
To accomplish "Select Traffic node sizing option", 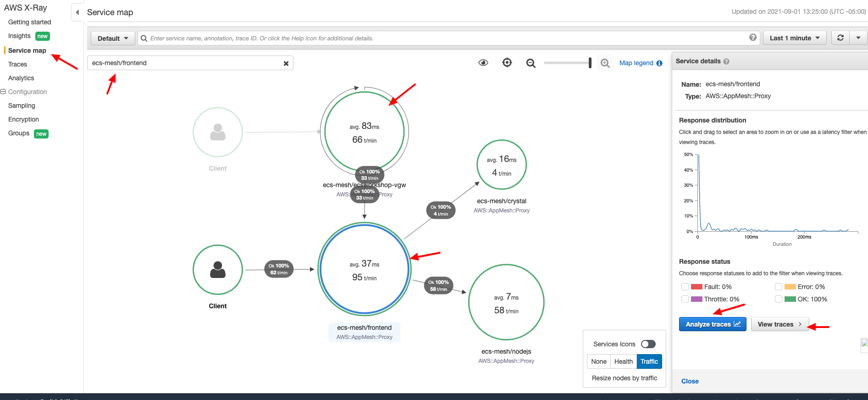I will pyautogui.click(x=649, y=361).
